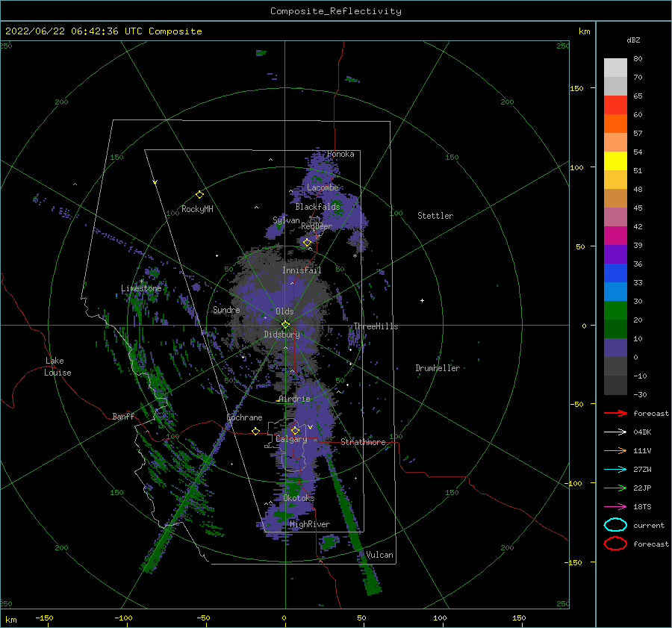
Task: Click the red forecast ellipse icon
Action: (615, 544)
